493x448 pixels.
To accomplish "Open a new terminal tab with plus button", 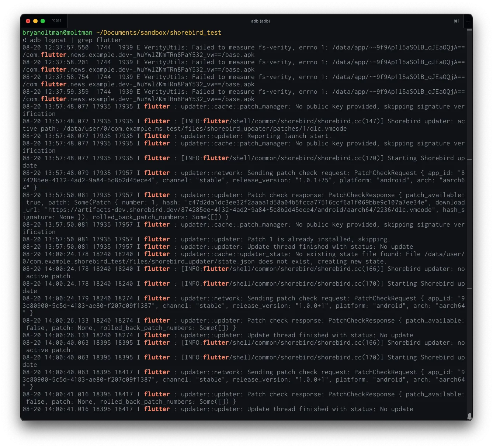I will 468,21.
